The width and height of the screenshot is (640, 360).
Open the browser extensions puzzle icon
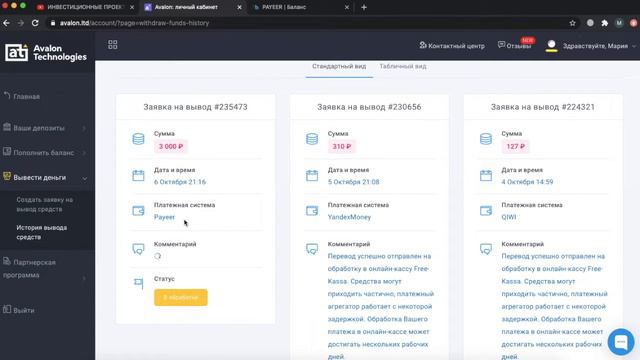pos(604,23)
